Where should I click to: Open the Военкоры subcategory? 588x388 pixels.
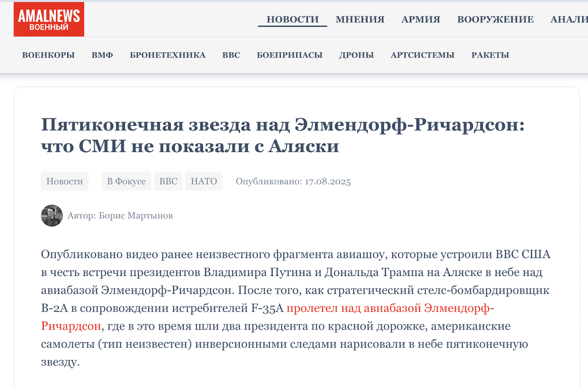click(49, 55)
